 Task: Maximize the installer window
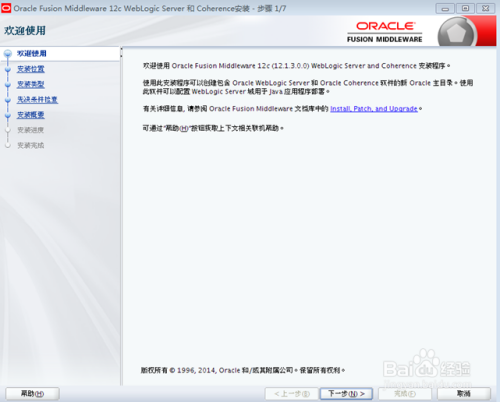pyautogui.click(x=465, y=9)
